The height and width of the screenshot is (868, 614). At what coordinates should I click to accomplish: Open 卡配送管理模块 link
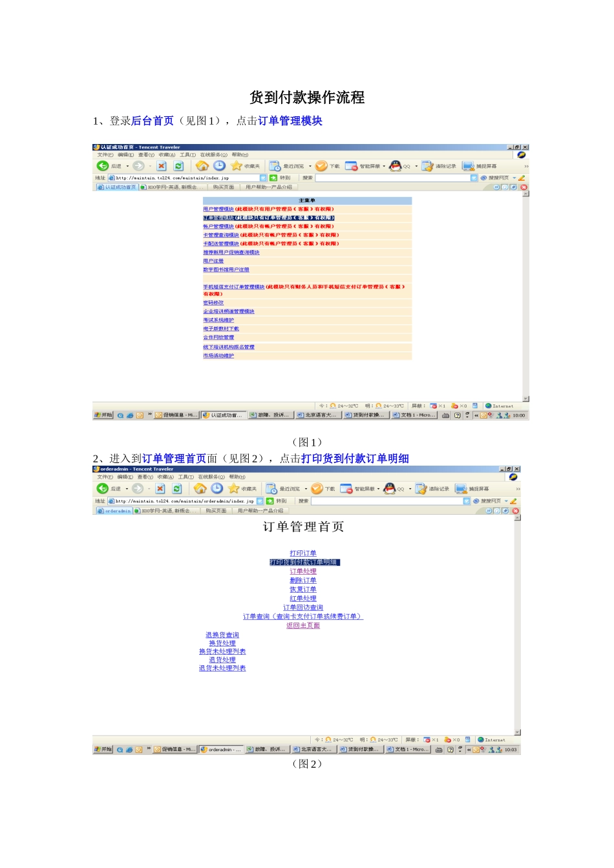pos(221,244)
